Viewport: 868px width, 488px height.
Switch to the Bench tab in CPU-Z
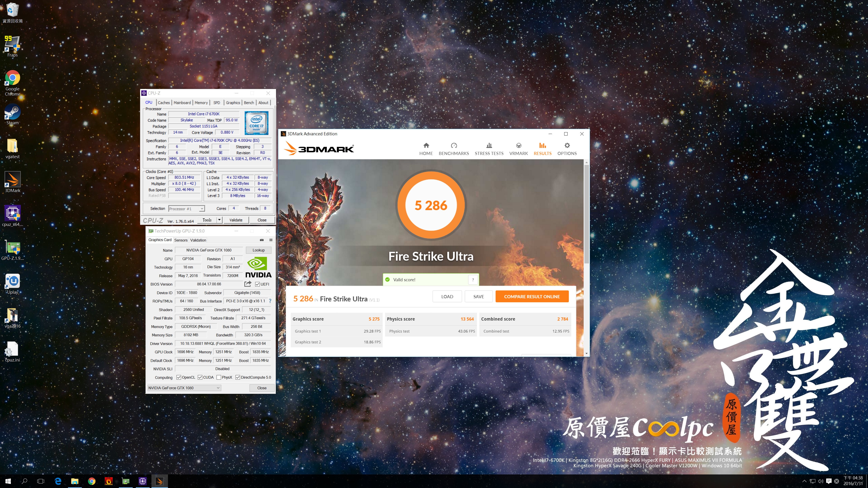249,103
